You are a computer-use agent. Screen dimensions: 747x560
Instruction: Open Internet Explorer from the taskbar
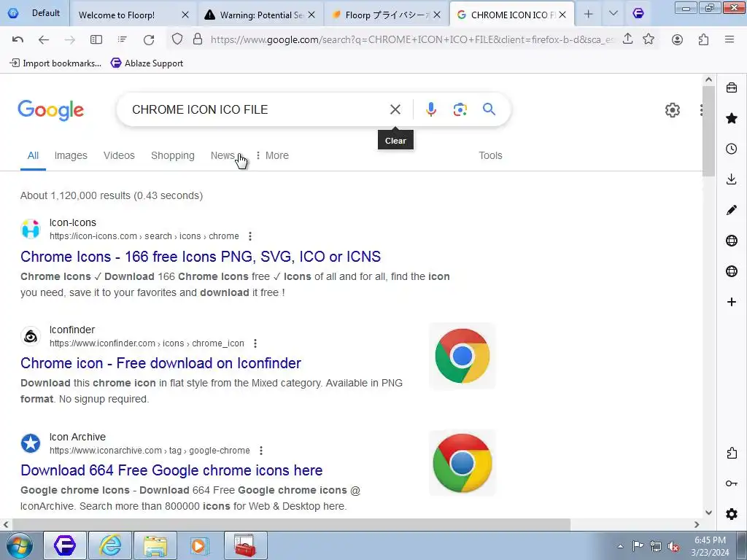point(110,545)
